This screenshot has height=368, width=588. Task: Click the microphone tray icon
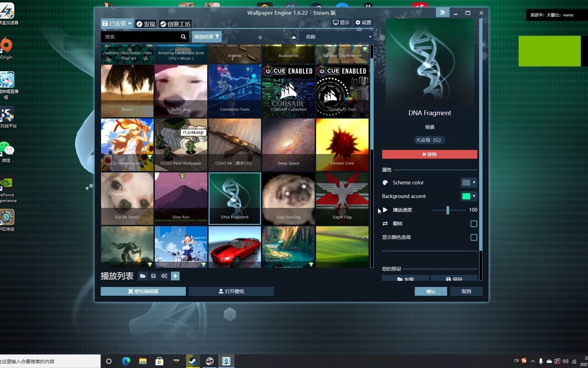point(541,361)
